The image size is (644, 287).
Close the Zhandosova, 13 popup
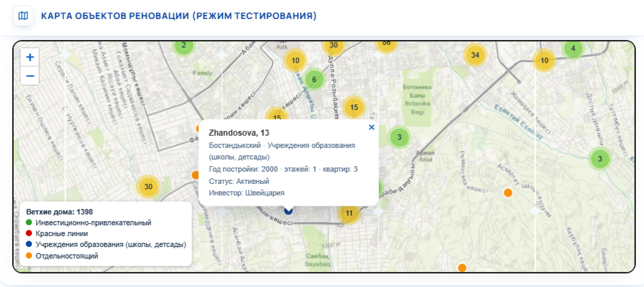[x=372, y=127]
